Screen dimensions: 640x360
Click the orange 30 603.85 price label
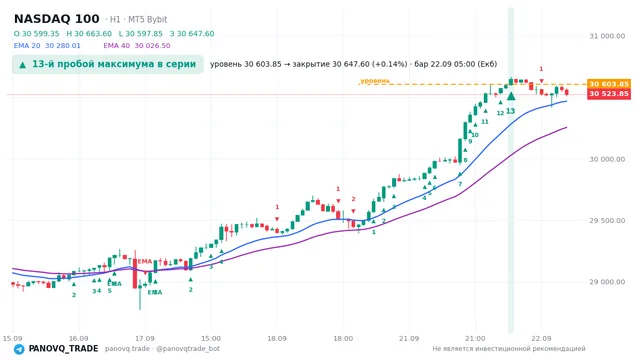609,84
